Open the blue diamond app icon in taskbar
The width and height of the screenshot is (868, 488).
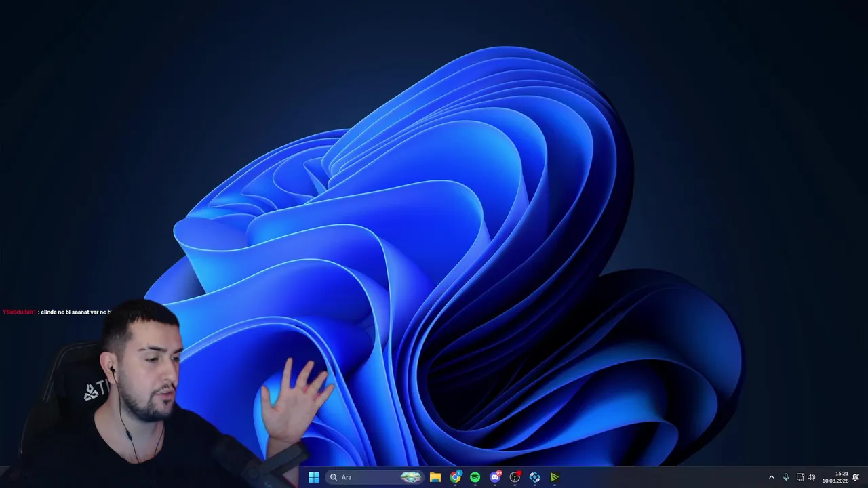pos(535,477)
